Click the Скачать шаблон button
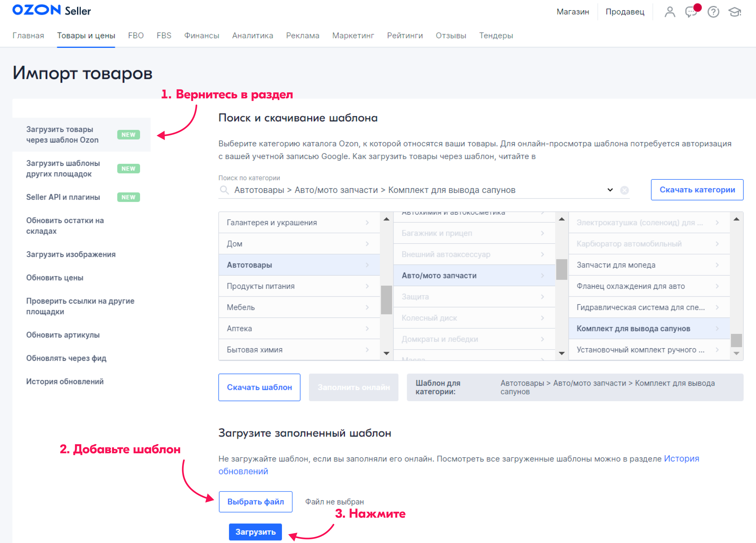756x543 pixels. coord(259,387)
